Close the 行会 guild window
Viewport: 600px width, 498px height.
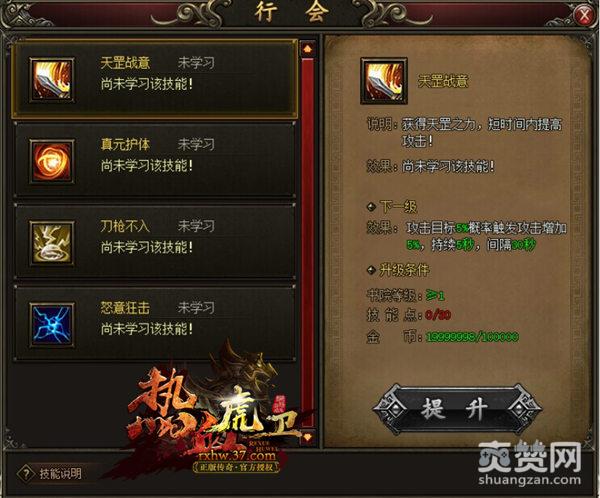pyautogui.click(x=584, y=15)
